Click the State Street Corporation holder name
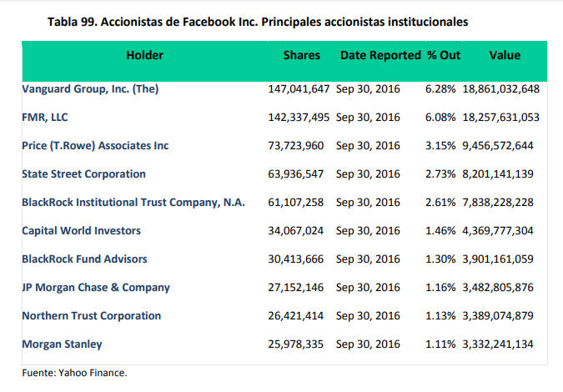563x392 pixels. [83, 174]
